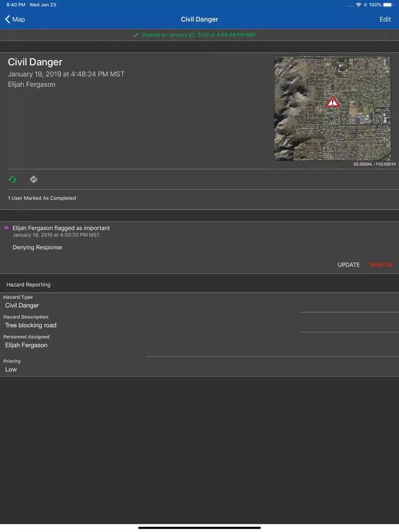Select Hazard Description 'Tree blocking road'
Screen dimensions: 399x532
tap(31, 325)
